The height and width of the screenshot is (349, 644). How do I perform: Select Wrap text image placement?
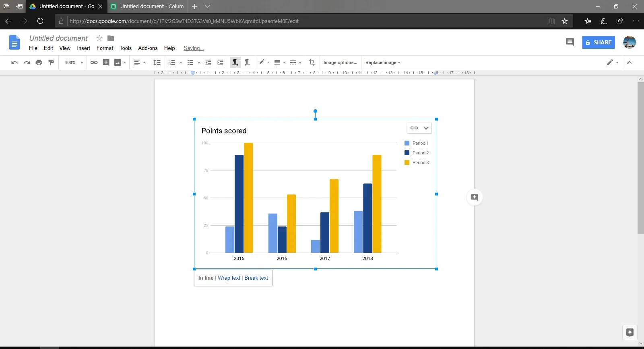click(229, 278)
